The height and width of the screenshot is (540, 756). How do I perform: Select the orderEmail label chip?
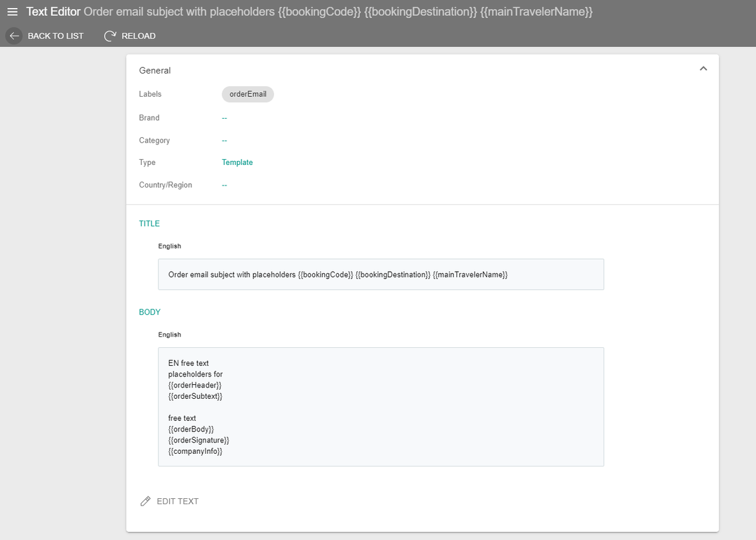(248, 94)
